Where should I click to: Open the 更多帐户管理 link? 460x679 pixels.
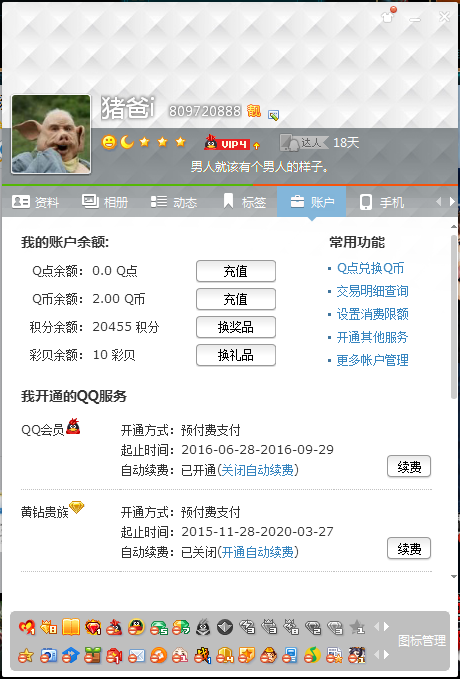click(x=373, y=360)
